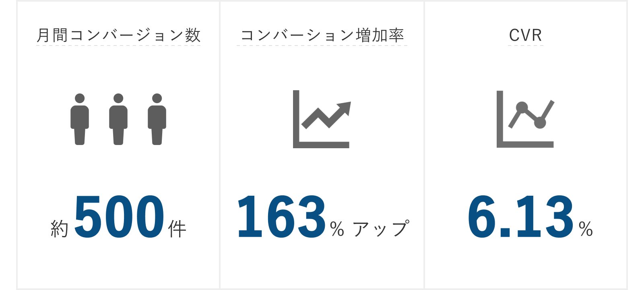Select the CVR heading
The image size is (644, 290).
(x=525, y=35)
